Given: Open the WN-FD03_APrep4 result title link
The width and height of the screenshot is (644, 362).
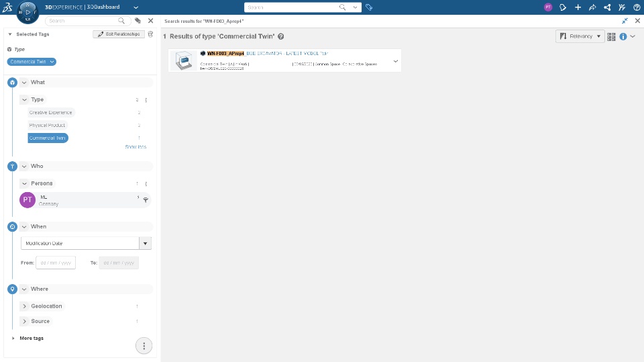Looking at the screenshot, I should 268,54.
